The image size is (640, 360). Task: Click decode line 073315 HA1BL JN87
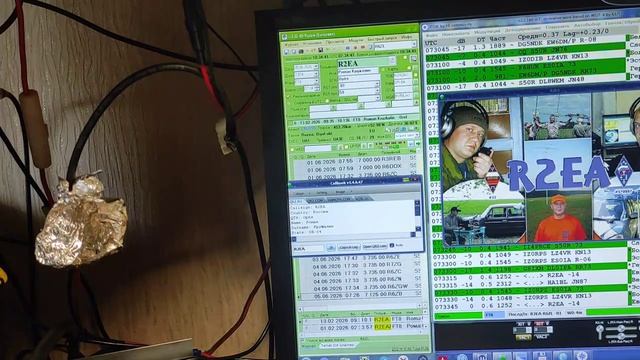click(530, 283)
